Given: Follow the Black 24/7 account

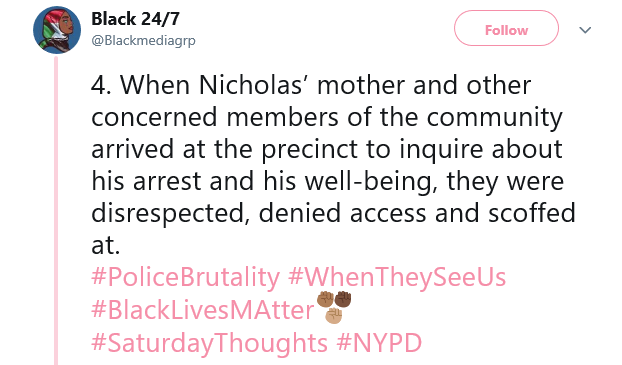Looking at the screenshot, I should pos(506,28).
